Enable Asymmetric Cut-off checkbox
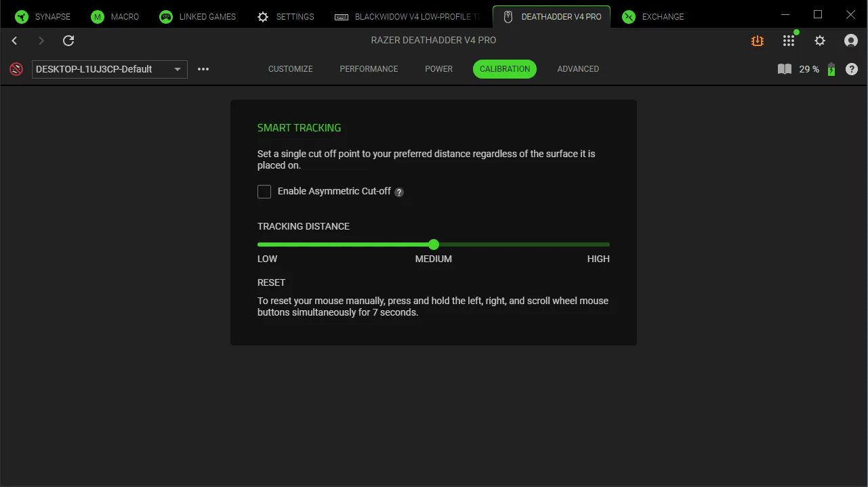The width and height of the screenshot is (868, 487). tap(264, 192)
